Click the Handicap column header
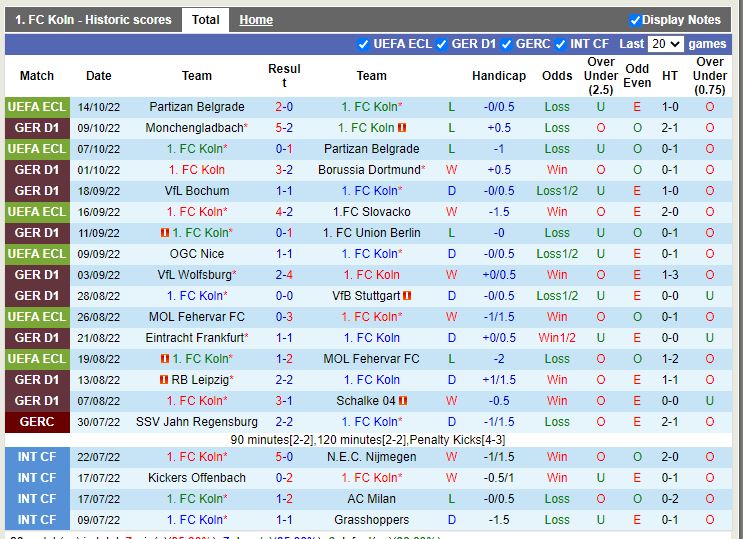The image size is (743, 539). [499, 76]
